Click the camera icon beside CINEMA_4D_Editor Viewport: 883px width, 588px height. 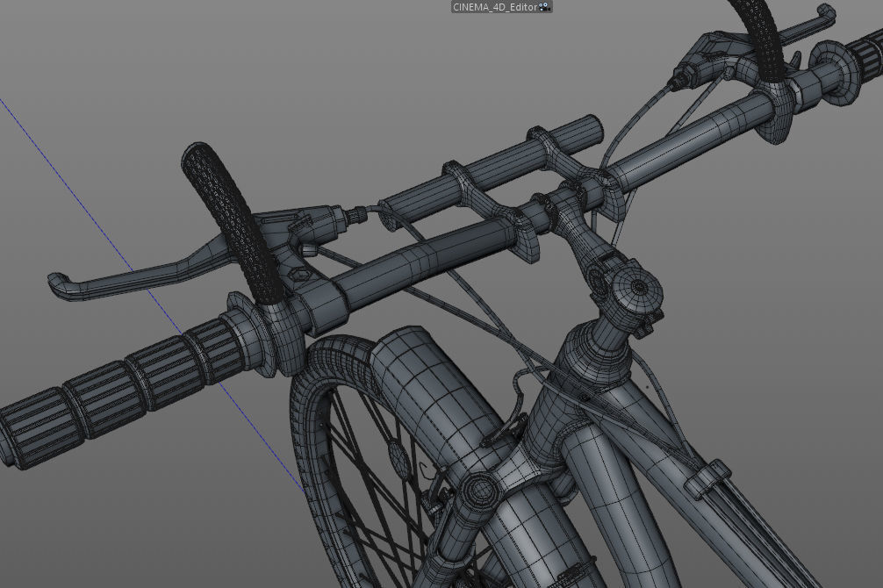click(544, 7)
